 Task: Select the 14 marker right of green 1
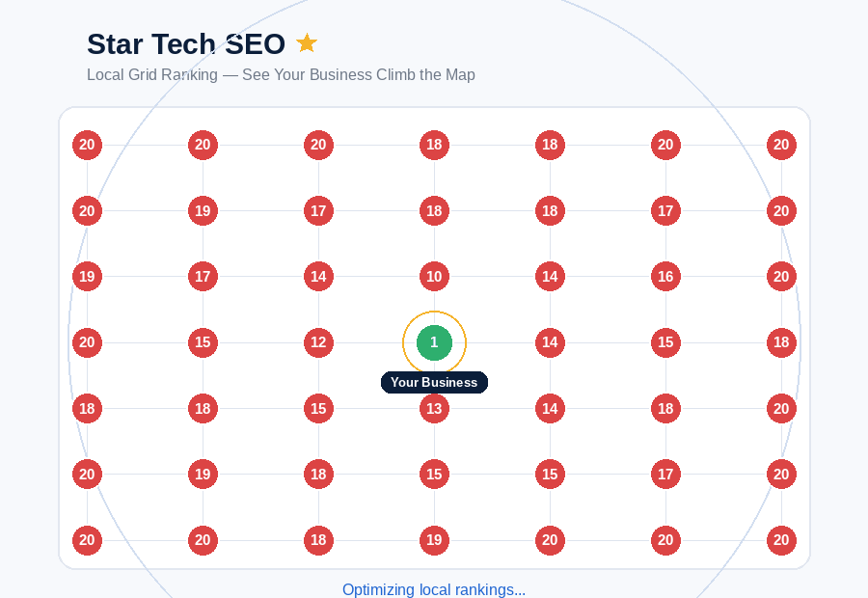pos(550,342)
